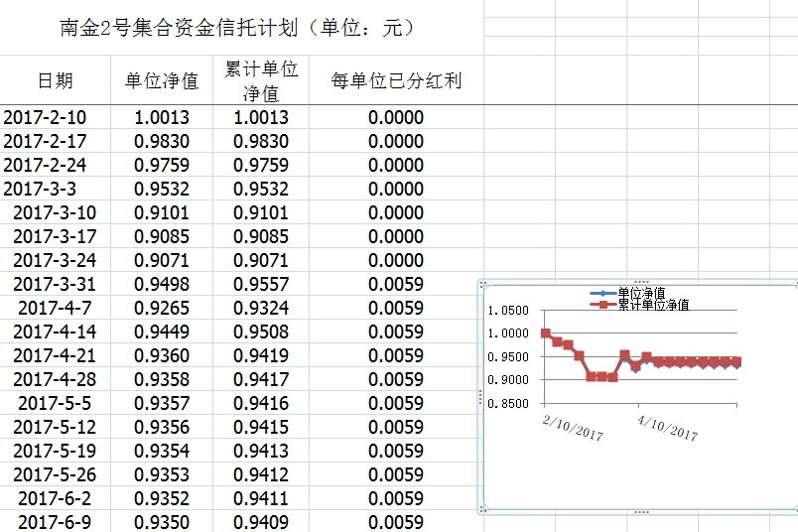Click the 南金2号集合资金信托计划 title cell
Image resolution: width=798 pixels, height=532 pixels.
(238, 28)
